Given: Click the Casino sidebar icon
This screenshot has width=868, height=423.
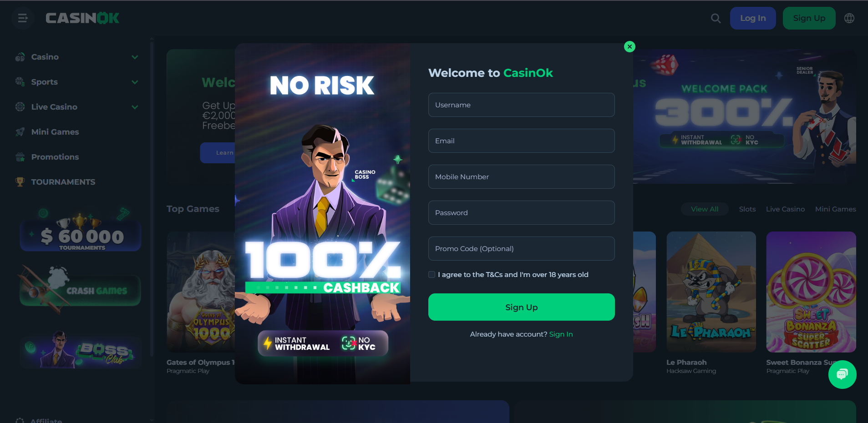Looking at the screenshot, I should click(20, 57).
